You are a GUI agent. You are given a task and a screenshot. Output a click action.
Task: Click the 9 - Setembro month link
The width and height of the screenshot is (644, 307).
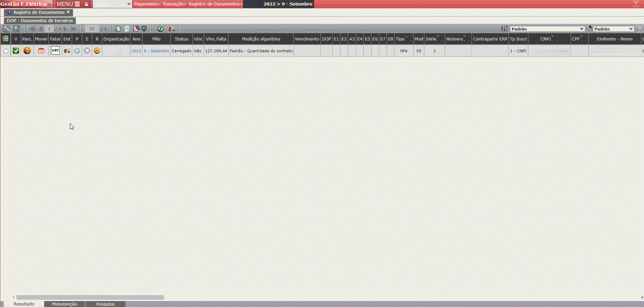click(156, 51)
